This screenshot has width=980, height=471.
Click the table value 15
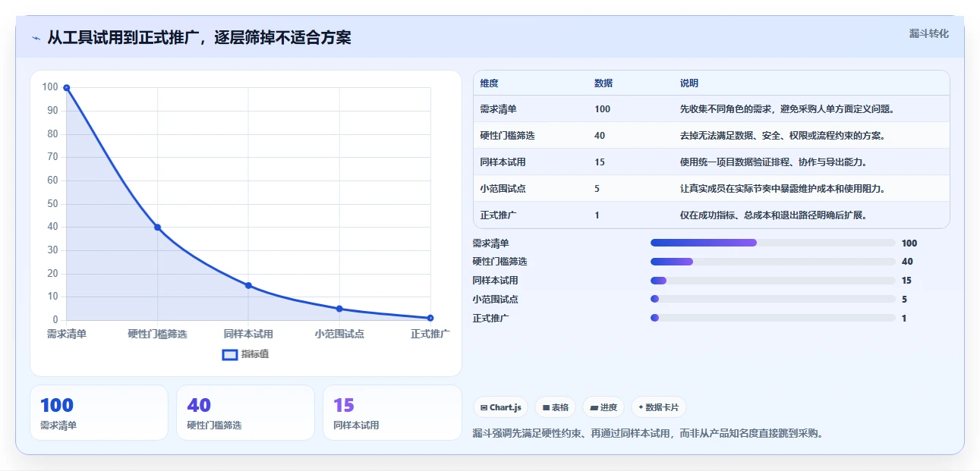click(x=600, y=162)
